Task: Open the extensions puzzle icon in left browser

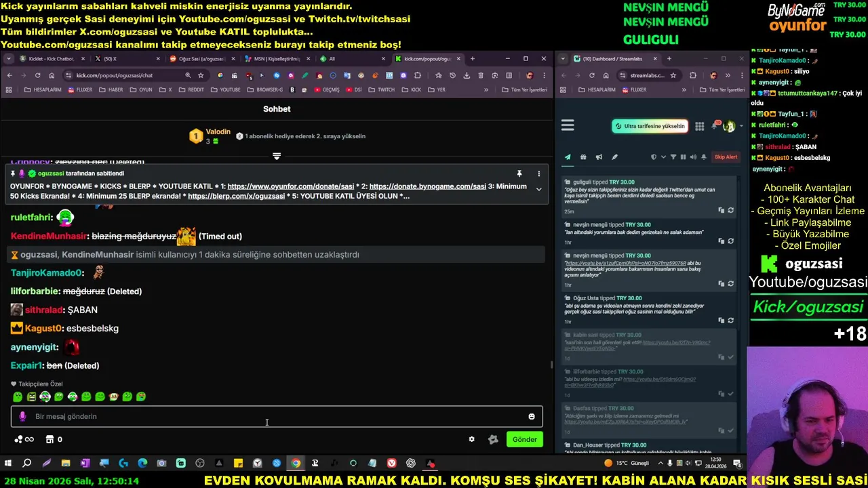Action: 418,75
